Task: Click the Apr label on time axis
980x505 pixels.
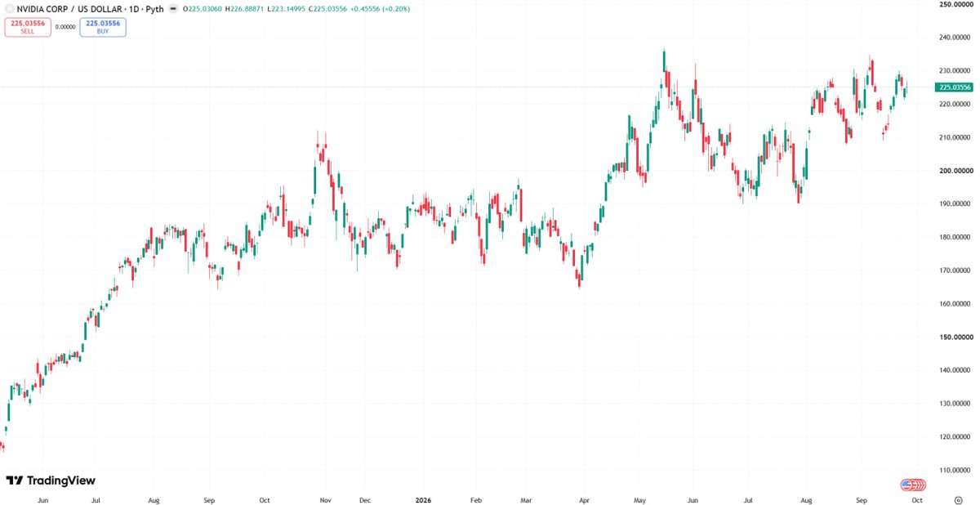Action: [x=583, y=498]
